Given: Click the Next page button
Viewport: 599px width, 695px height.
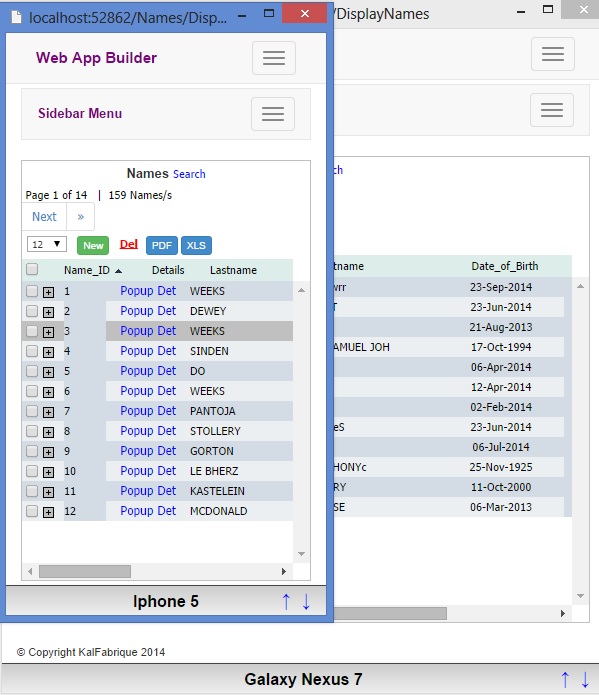Looking at the screenshot, I should click(x=44, y=217).
